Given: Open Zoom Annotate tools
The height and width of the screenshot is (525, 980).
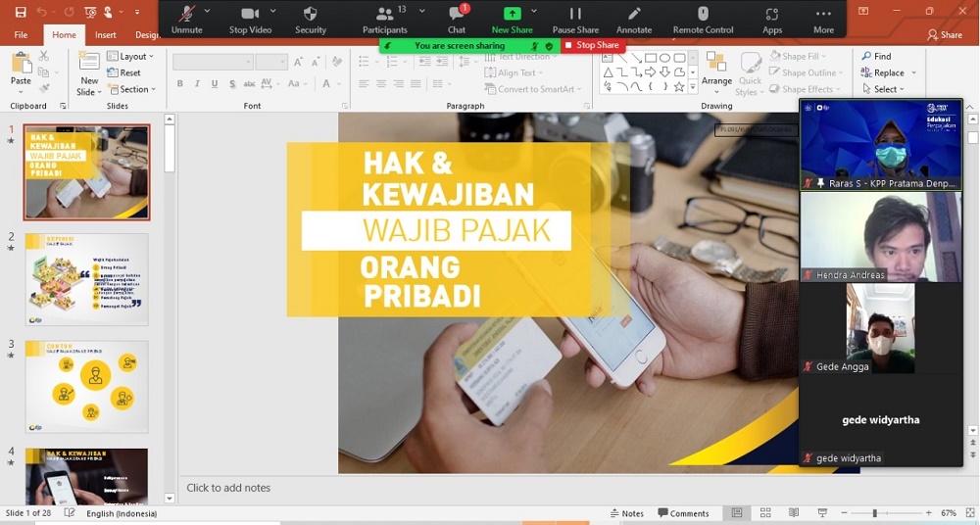Looking at the screenshot, I should (634, 20).
